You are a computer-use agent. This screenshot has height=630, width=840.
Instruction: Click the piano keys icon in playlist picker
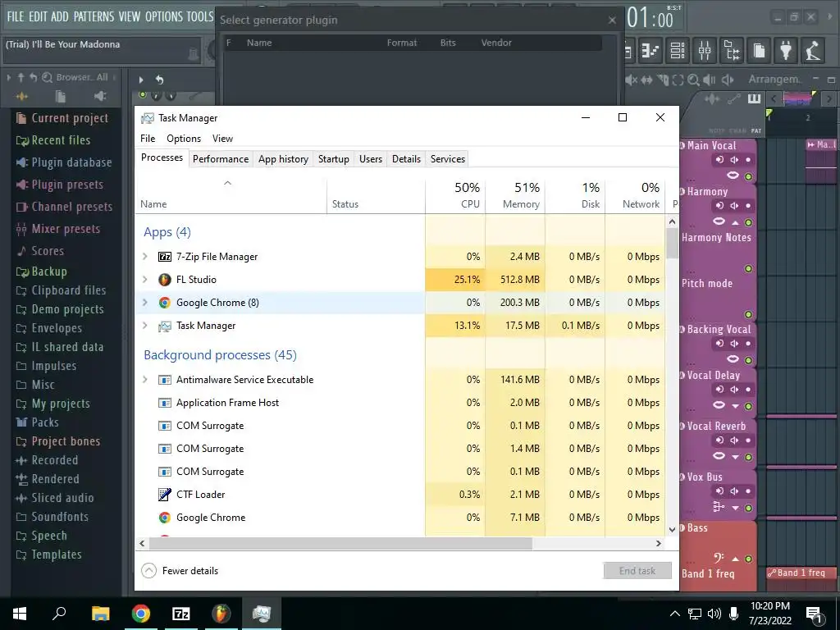click(754, 98)
